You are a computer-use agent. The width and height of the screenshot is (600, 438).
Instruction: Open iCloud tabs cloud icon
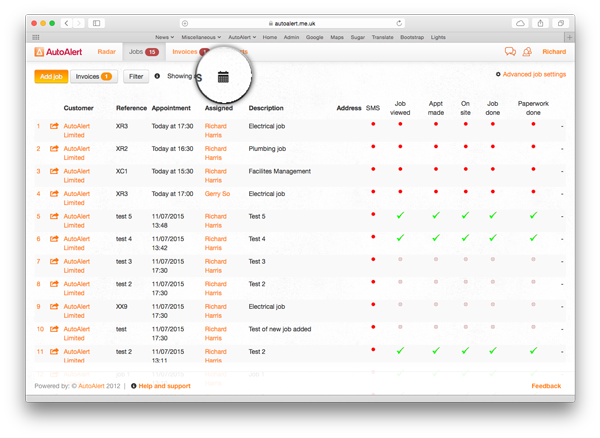520,23
